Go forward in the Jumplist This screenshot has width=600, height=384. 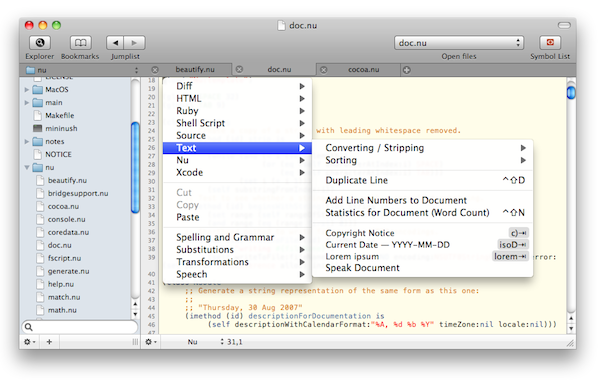[x=135, y=42]
